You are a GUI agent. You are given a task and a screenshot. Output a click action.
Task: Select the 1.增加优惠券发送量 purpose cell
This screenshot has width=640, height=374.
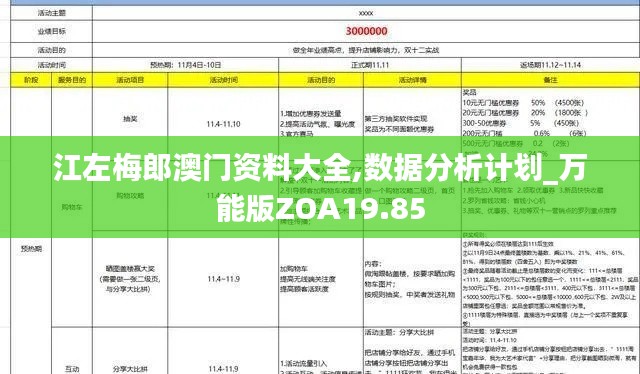(321, 124)
